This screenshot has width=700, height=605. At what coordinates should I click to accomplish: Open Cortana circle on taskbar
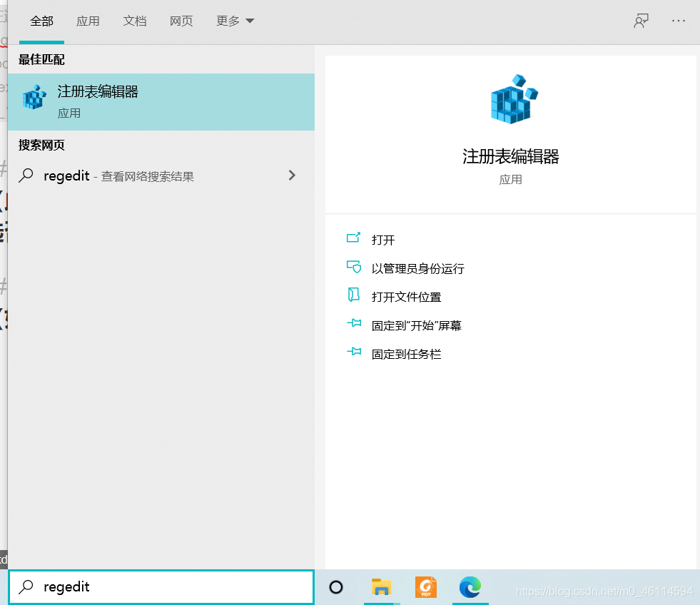(336, 587)
